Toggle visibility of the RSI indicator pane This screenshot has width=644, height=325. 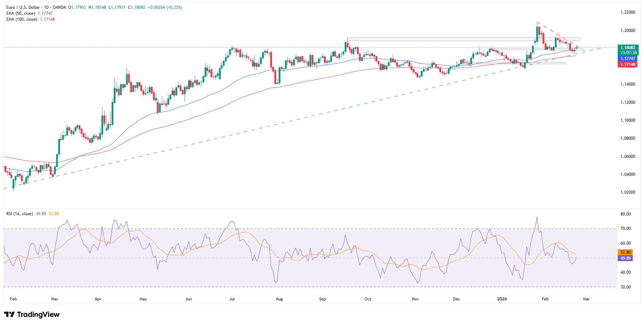19,213
